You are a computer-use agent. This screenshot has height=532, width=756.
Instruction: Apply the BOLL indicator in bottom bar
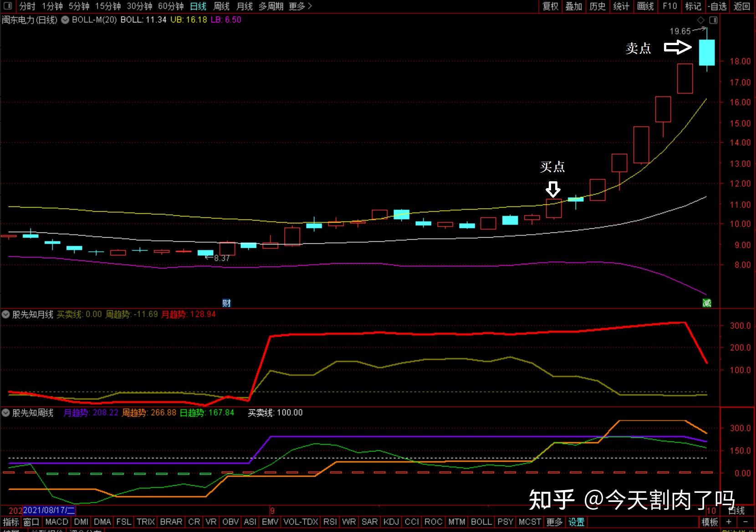click(x=481, y=522)
